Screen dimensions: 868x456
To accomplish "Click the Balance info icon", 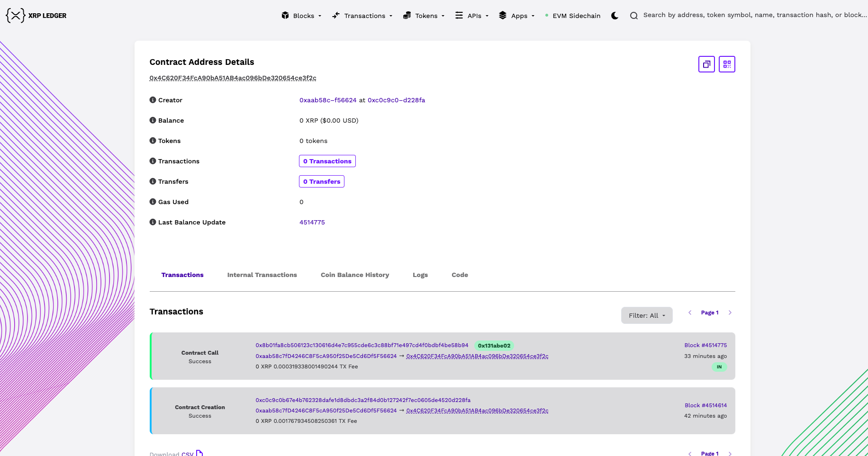I will tap(153, 120).
